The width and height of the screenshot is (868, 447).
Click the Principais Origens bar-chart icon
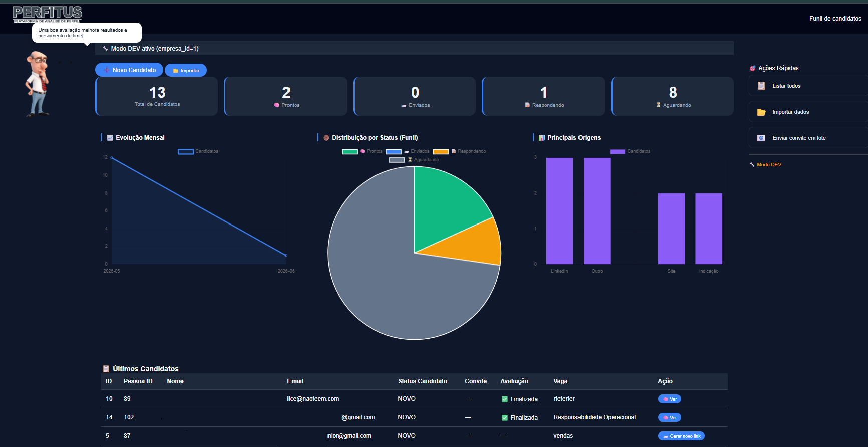click(542, 138)
